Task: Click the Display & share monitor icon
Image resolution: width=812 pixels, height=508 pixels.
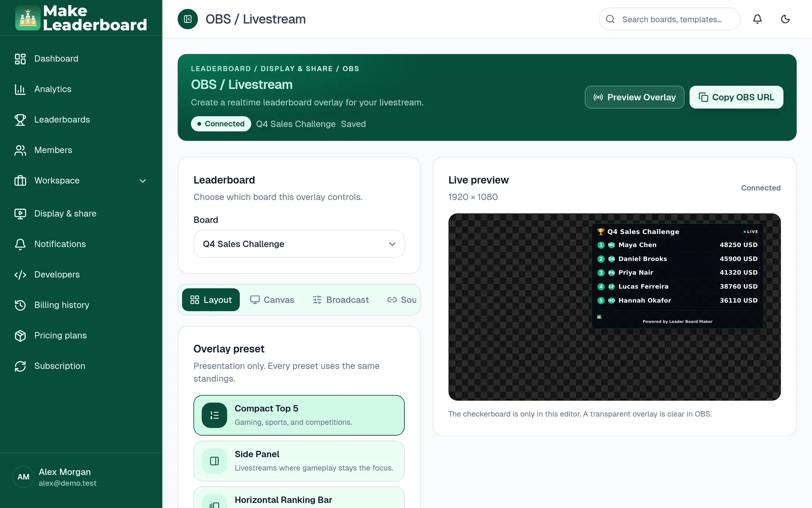Action: point(20,214)
